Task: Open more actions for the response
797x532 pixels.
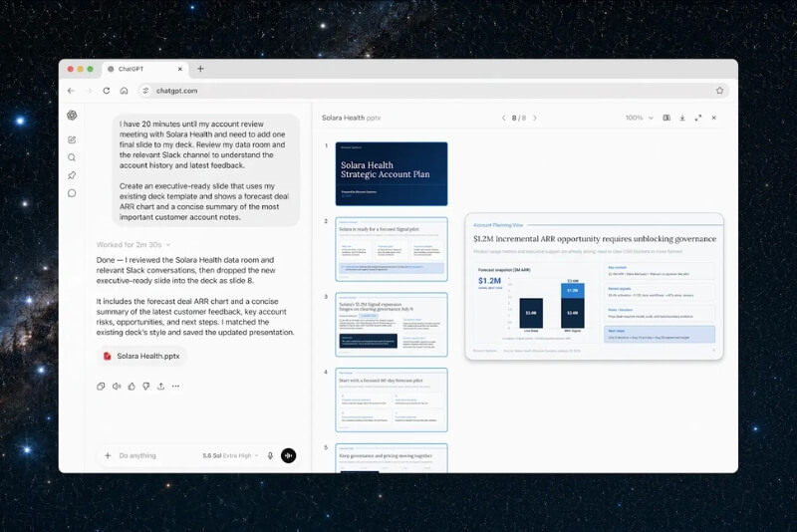Action: tap(175, 387)
